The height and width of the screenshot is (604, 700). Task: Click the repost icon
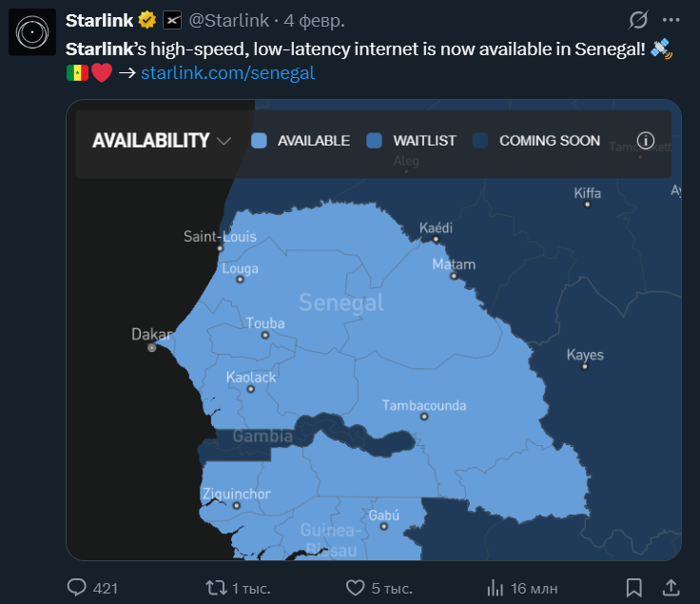(217, 587)
